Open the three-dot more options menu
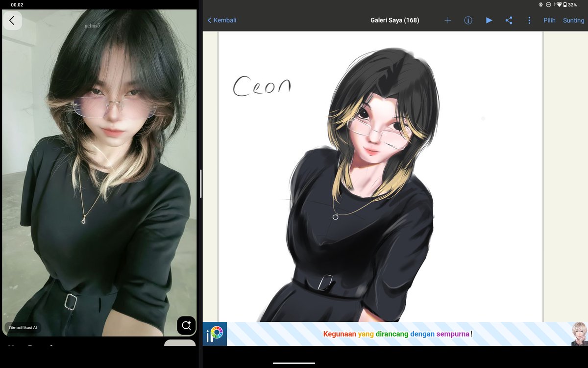The width and height of the screenshot is (588, 368). tap(529, 20)
